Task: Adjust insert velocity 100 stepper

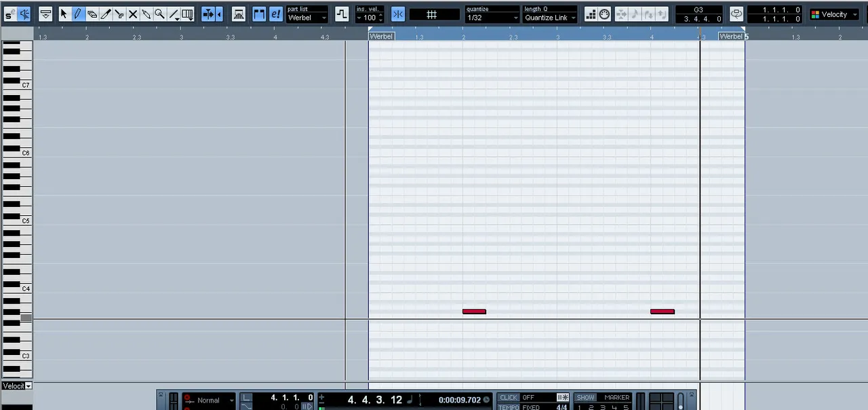Action: [x=380, y=18]
